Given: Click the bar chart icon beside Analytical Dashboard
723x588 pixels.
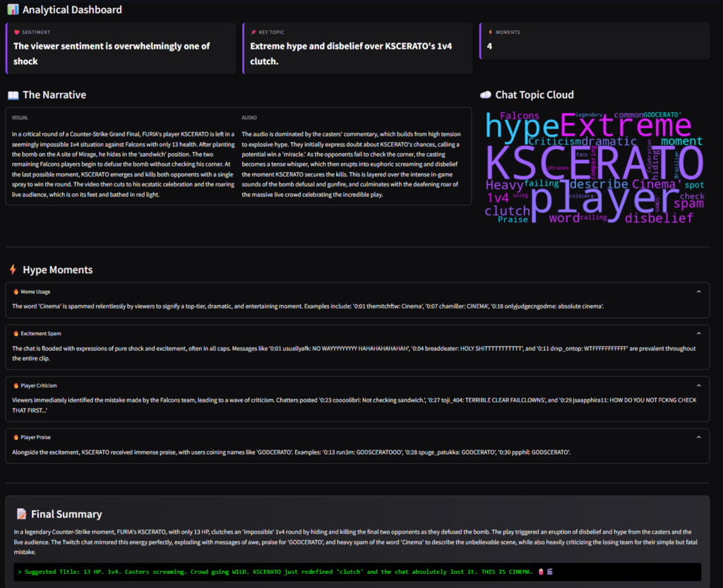Looking at the screenshot, I should click(13, 10).
